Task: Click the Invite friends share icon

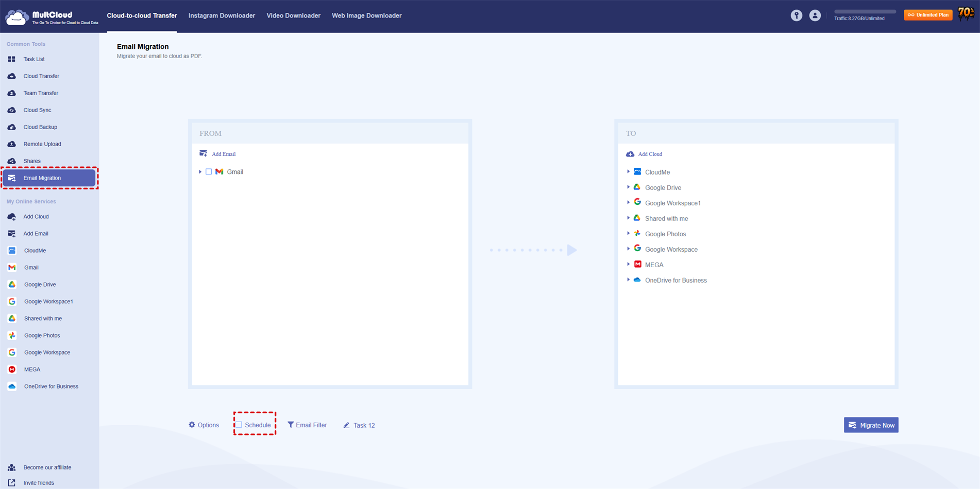Action: coord(11,483)
